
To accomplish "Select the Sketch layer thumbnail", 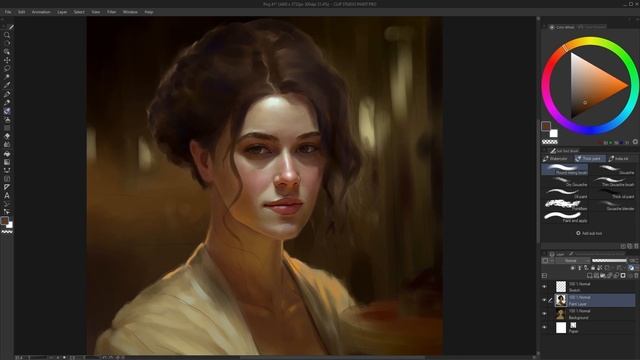I will tap(561, 287).
